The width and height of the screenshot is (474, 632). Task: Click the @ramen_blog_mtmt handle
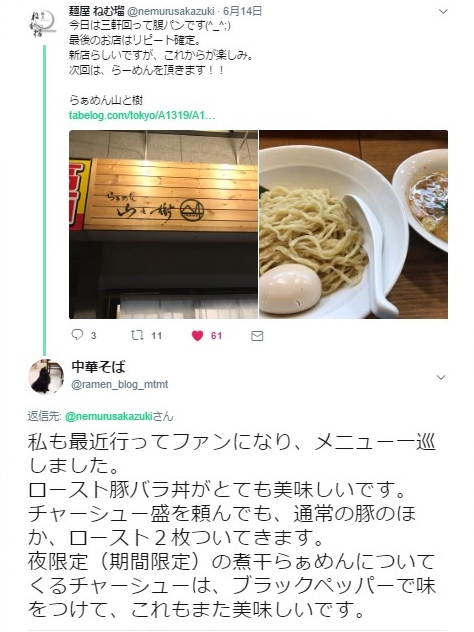coord(119,385)
